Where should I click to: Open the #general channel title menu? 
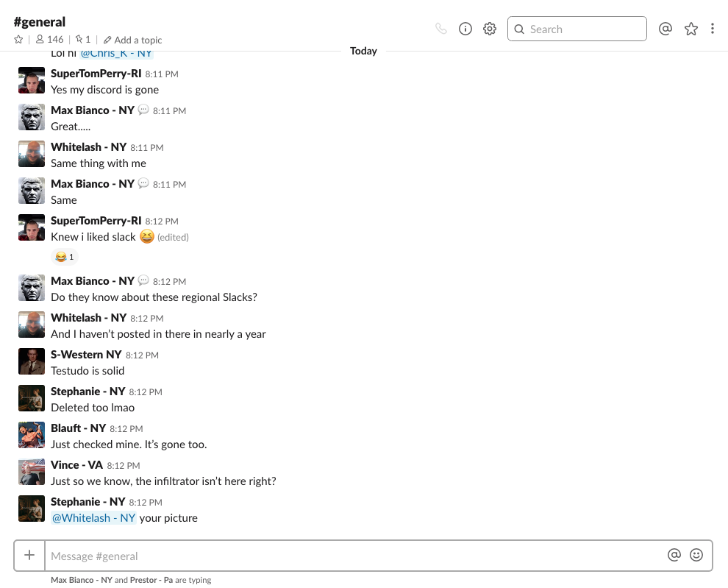(39, 22)
